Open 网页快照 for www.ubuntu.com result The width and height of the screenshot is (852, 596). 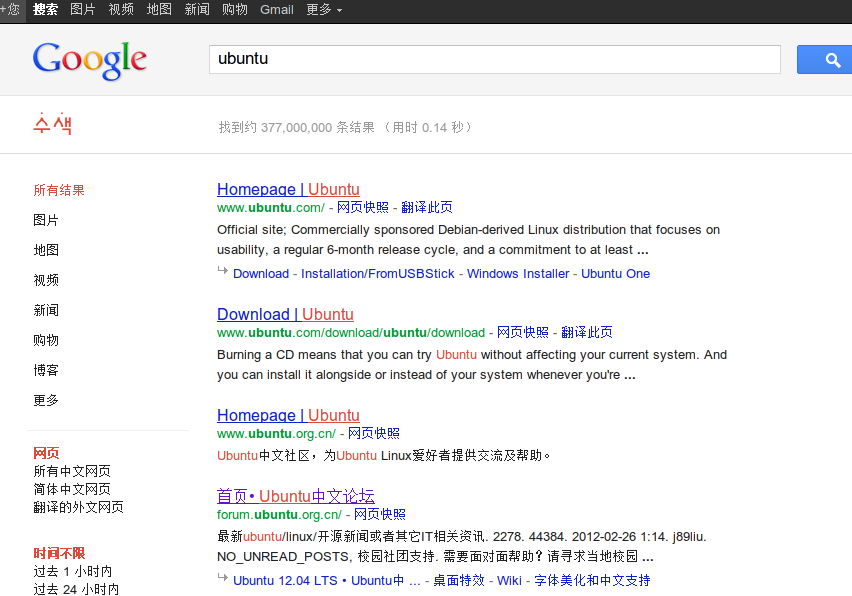pyautogui.click(x=363, y=208)
